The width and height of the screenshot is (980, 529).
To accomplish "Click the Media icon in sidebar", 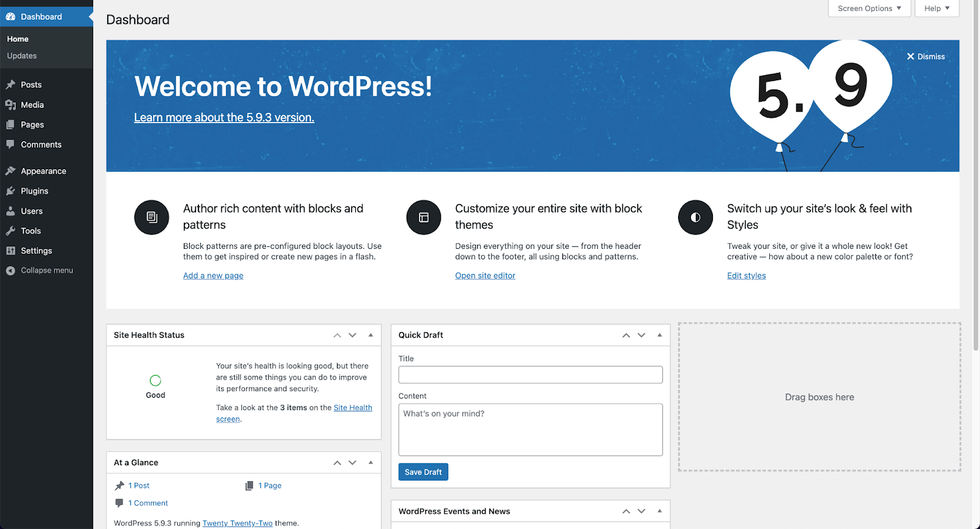I will pyautogui.click(x=10, y=105).
